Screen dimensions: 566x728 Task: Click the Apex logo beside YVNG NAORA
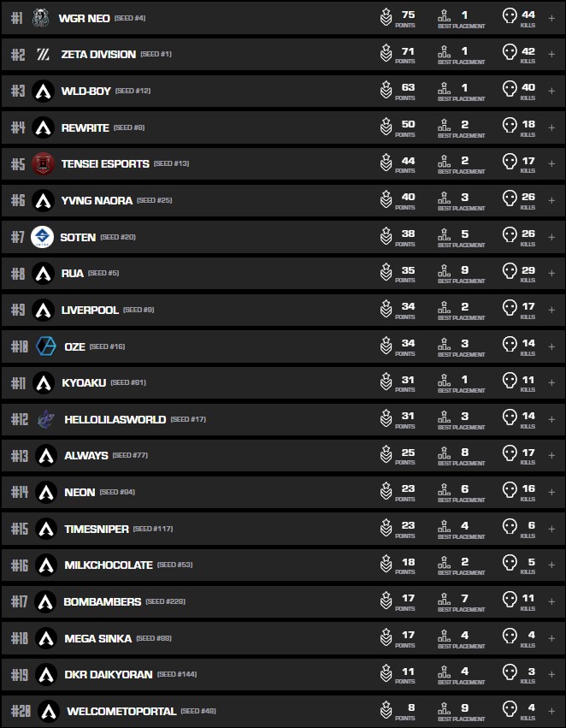click(43, 201)
